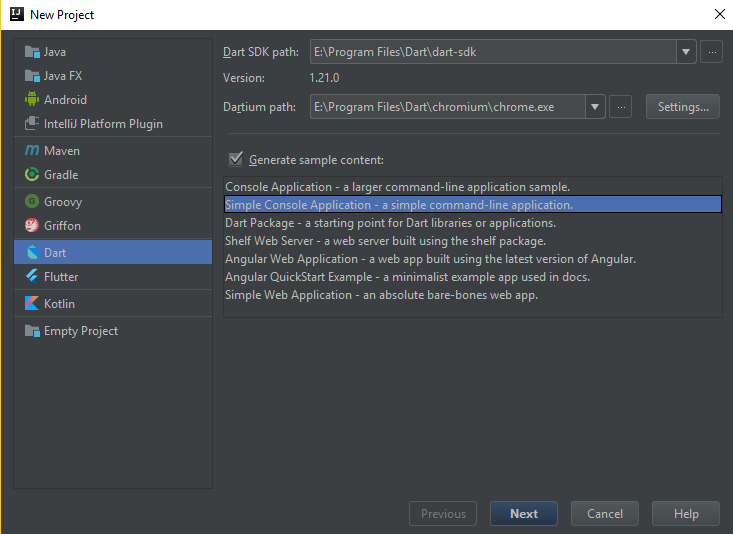Cancel the New Project dialog

605,514
